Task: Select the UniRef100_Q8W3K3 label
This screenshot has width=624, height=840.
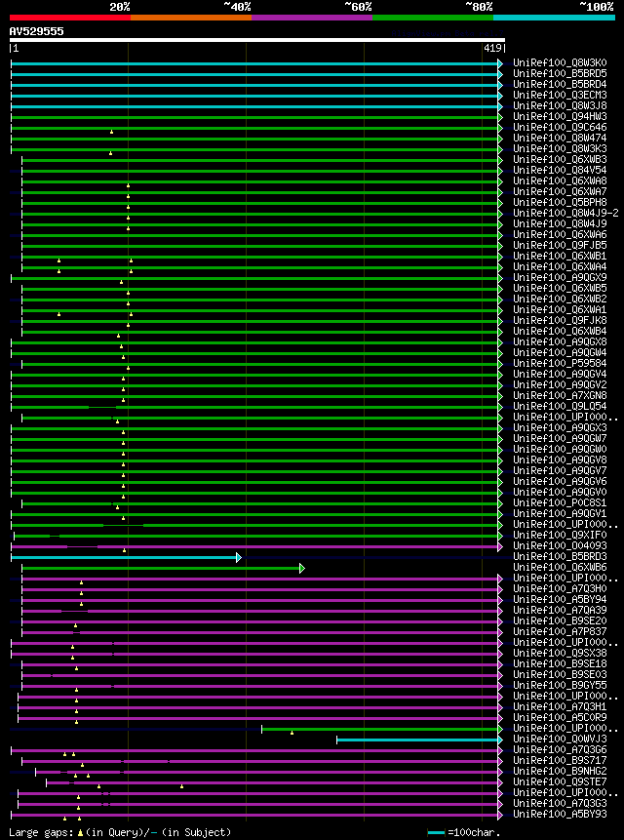Action: coord(560,149)
